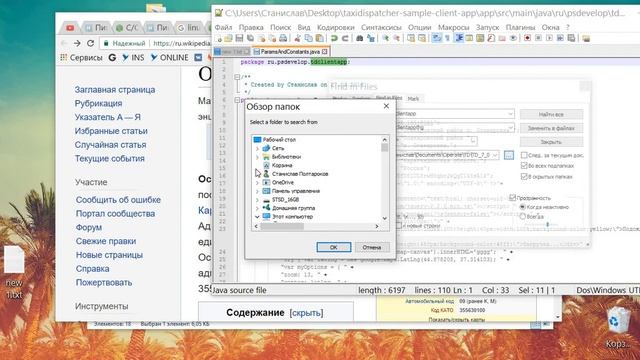Open the directory path combo dropdown
The width and height of the screenshot is (640, 360).
495,155
